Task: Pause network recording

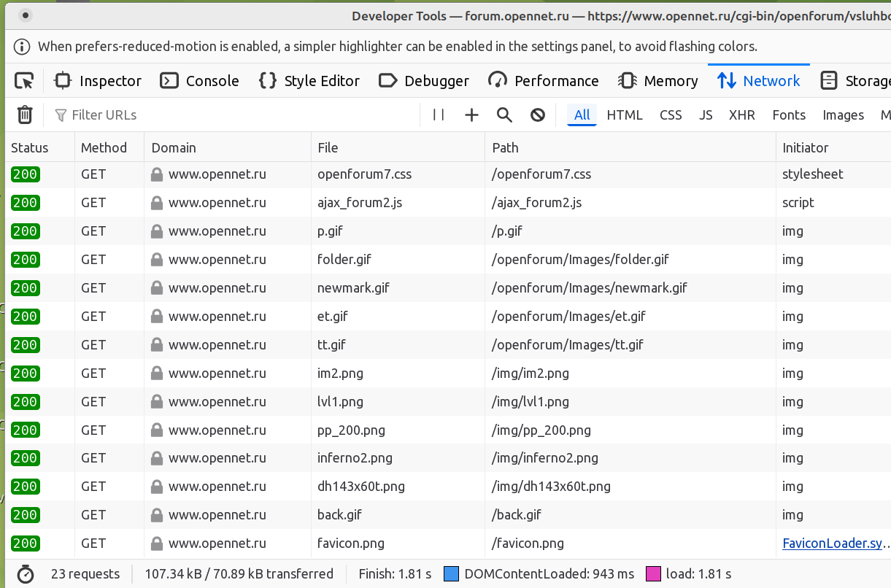Action: pyautogui.click(x=439, y=115)
